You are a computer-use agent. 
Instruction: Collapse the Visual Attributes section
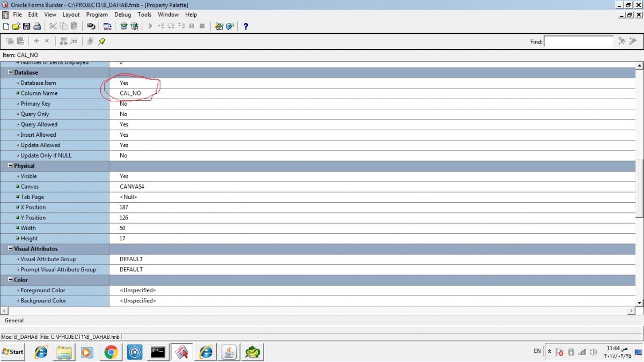(x=10, y=249)
